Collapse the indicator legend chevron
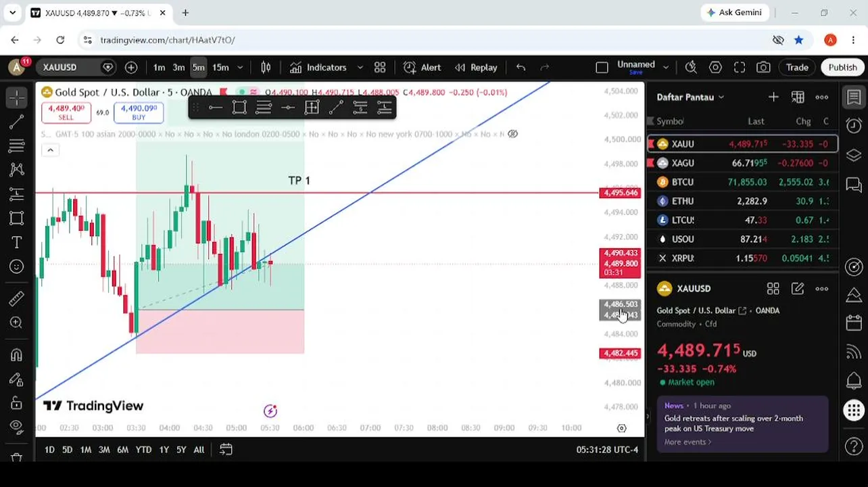Viewport: 868px width, 487px height. (50, 150)
